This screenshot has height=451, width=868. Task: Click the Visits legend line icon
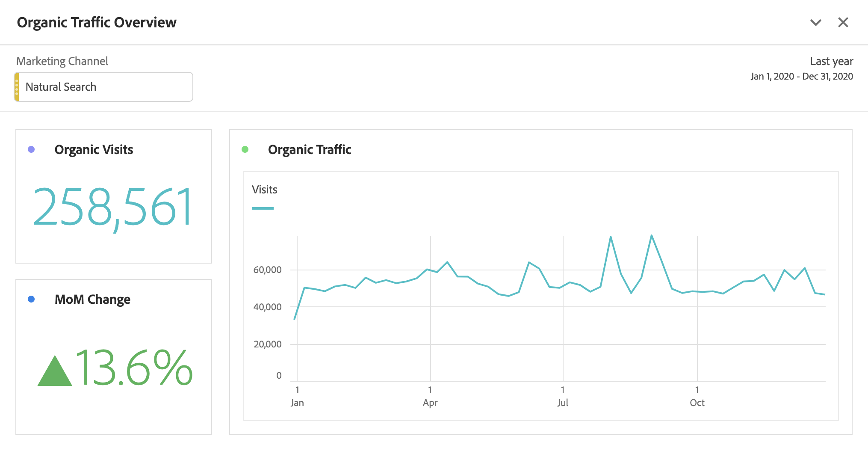263,208
